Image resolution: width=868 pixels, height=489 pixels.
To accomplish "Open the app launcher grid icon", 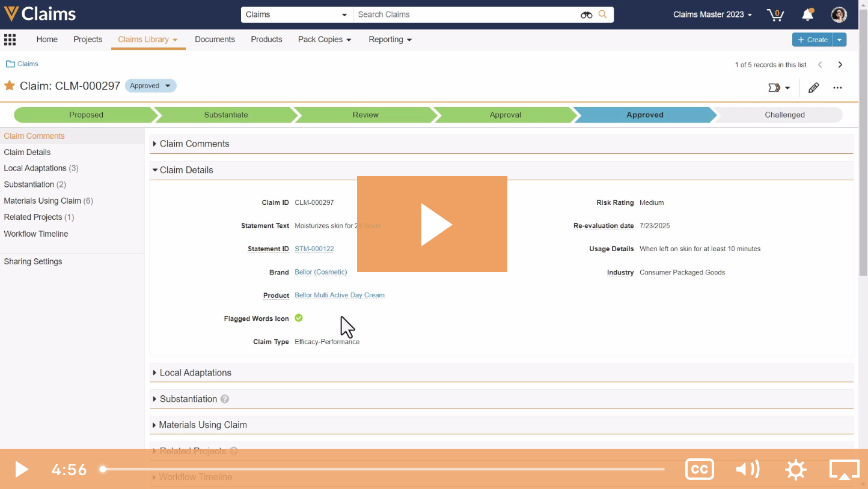I will click(x=10, y=39).
